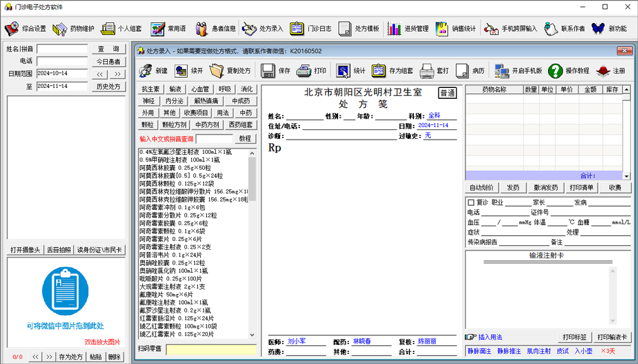Viewport: 638px width, 364px height.
Task: Open 综合设置 settings icon
Action: pos(12,29)
